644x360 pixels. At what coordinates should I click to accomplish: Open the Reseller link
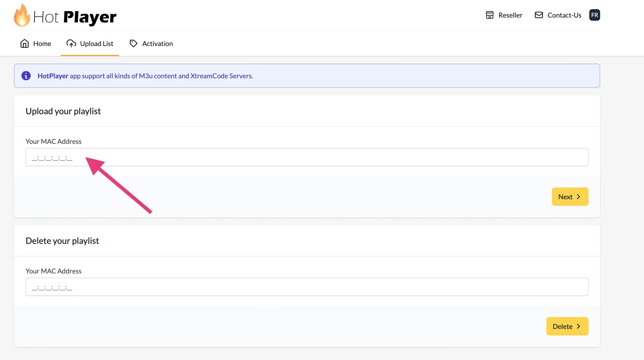pyautogui.click(x=510, y=15)
